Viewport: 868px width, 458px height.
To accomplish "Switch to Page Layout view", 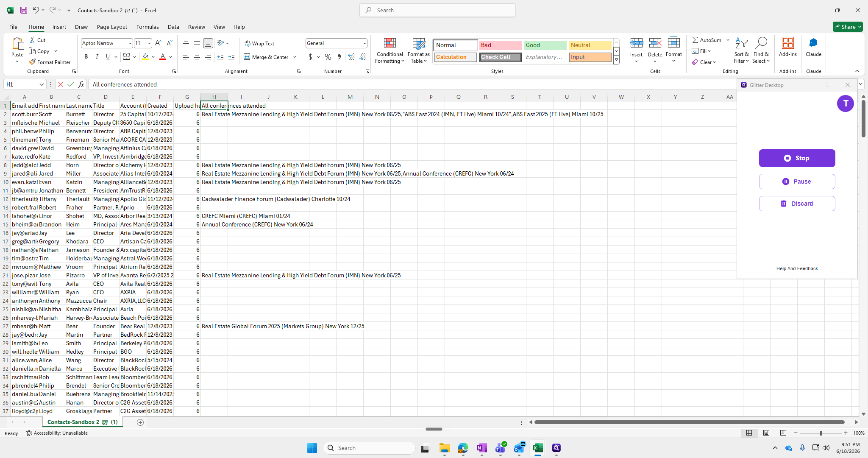I will pyautogui.click(x=766, y=433).
